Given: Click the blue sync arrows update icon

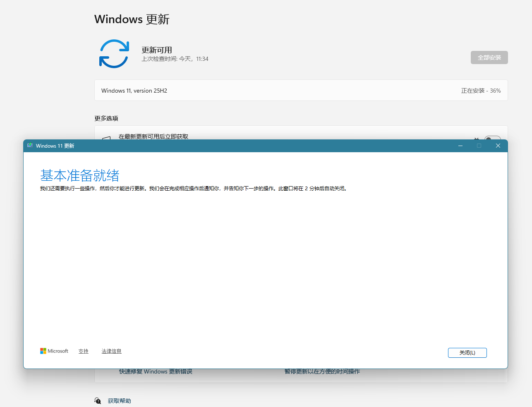Looking at the screenshot, I should [x=114, y=54].
